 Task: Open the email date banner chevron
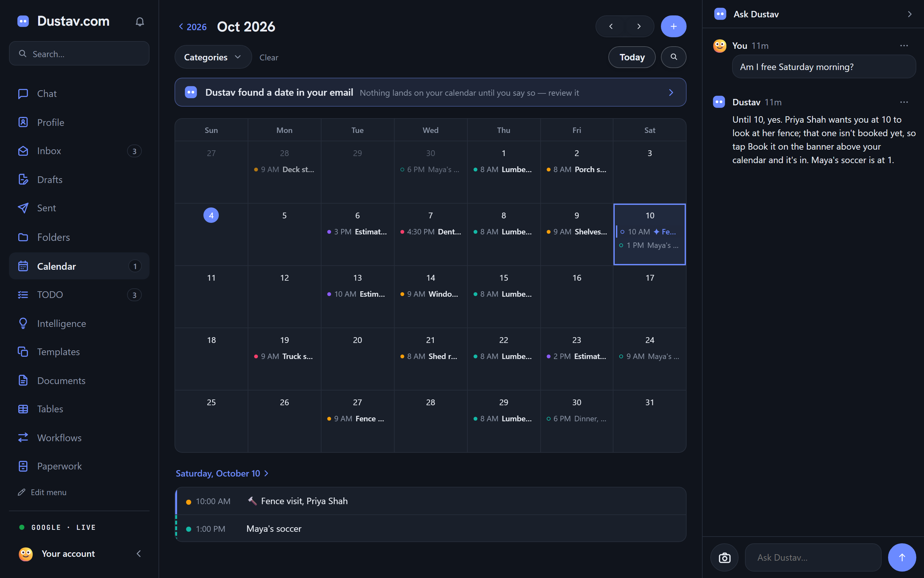[x=671, y=92]
